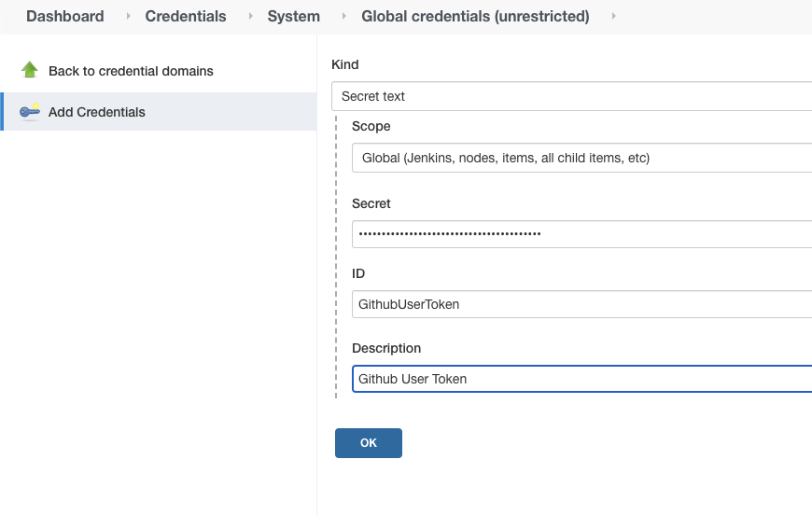Open System breadcrumb

point(294,16)
